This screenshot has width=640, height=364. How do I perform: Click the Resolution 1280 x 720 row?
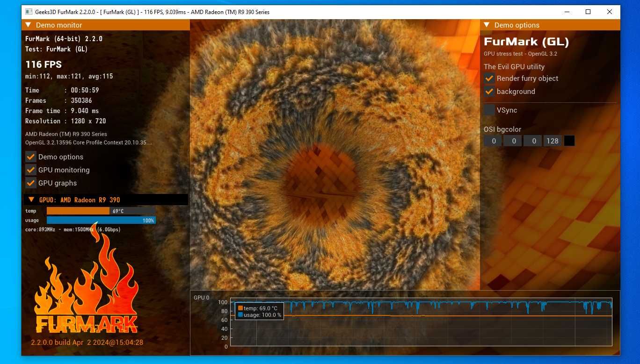(65, 121)
